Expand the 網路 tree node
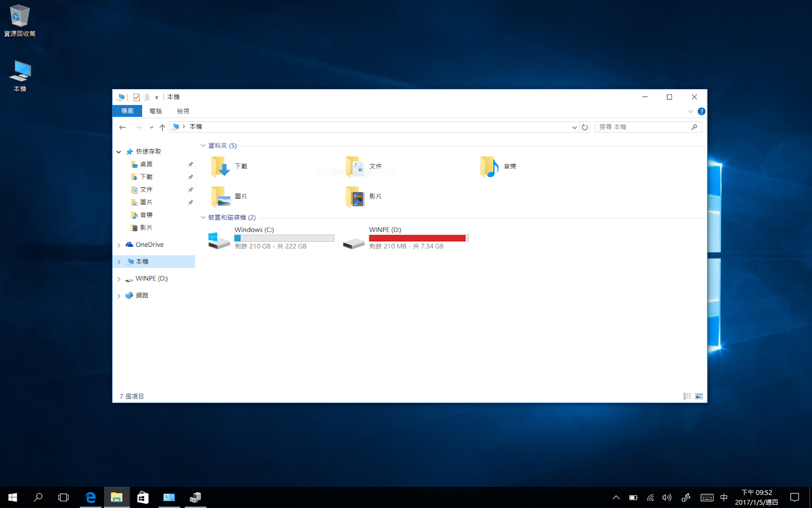 tap(119, 296)
